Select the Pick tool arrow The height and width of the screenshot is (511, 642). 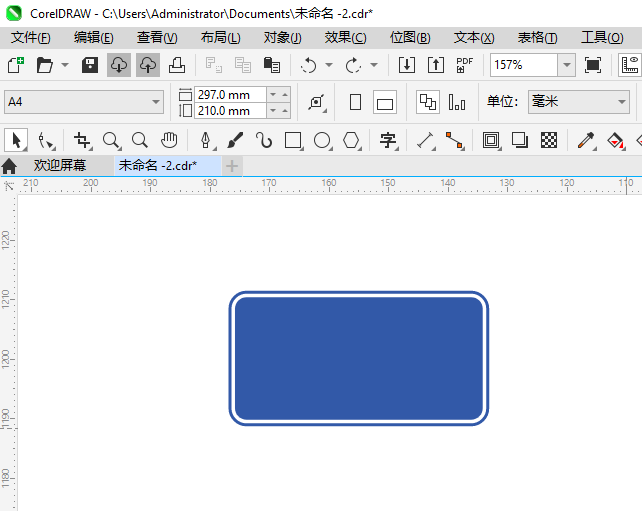[x=16, y=140]
